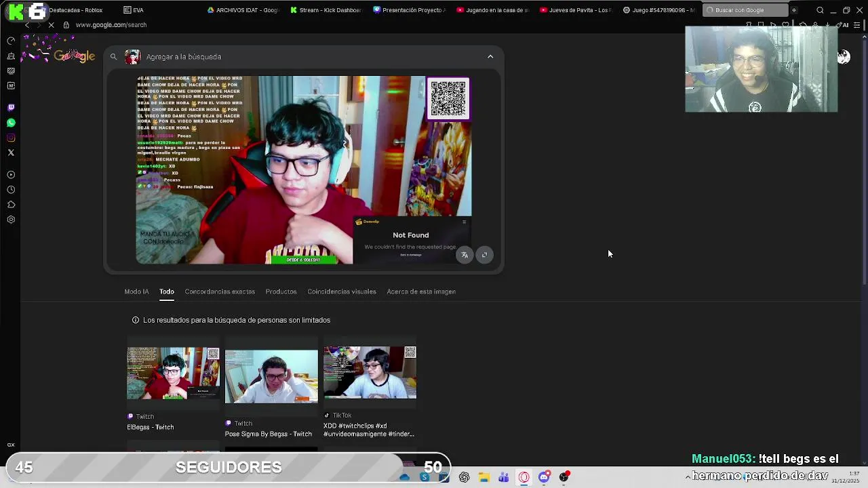Switch to the Jueves de Pavita tab
Screen dimensions: 868x488
(576, 10)
